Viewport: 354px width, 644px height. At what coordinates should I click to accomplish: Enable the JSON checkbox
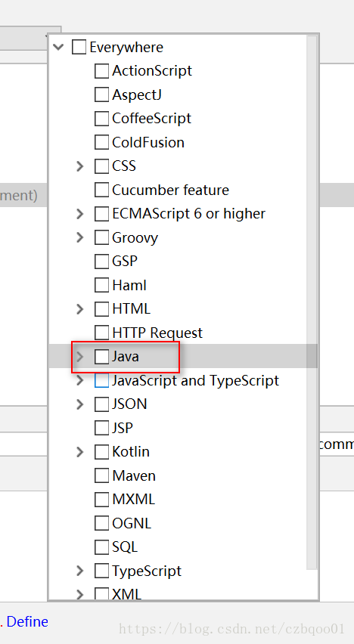click(101, 404)
